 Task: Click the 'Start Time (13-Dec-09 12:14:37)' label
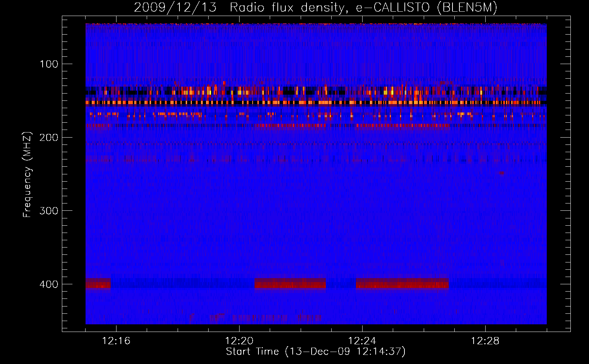click(316, 352)
